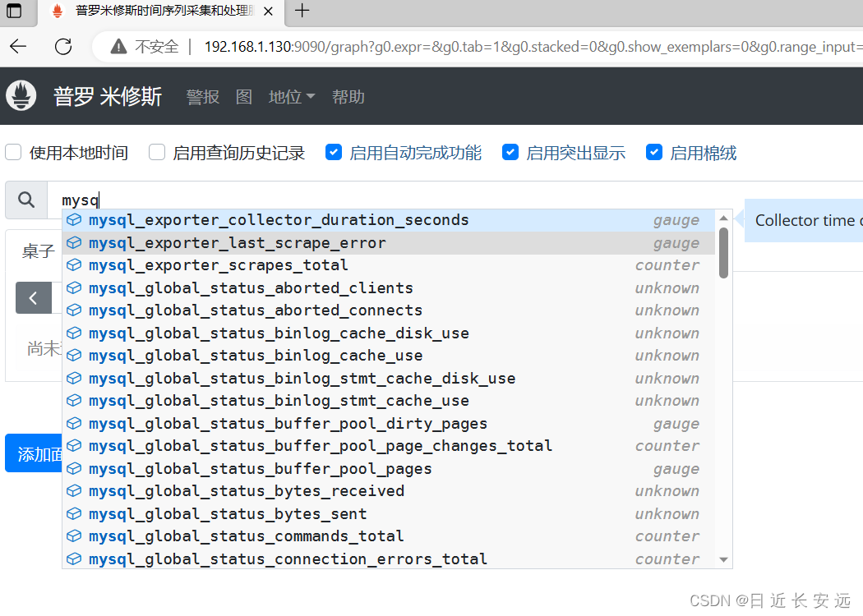The width and height of the screenshot is (863, 616).
Task: Select suggestion mysql_global_status_buffer_pool_pages
Action: pos(388,468)
